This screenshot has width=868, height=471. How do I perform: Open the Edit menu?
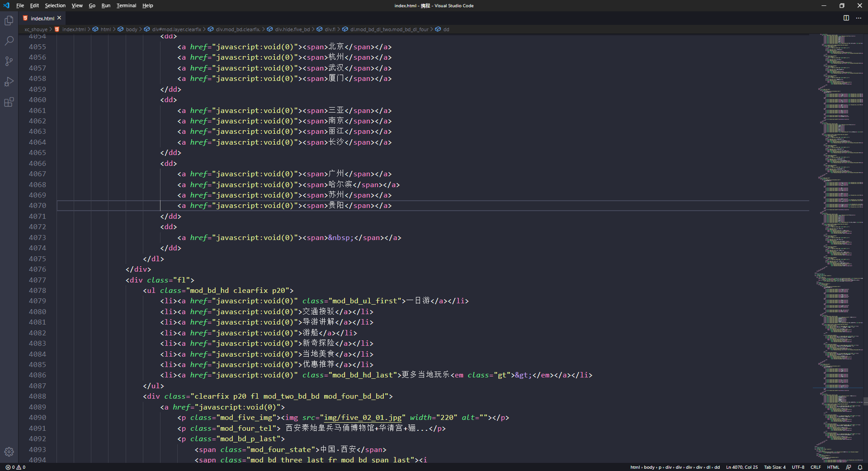(x=34, y=5)
